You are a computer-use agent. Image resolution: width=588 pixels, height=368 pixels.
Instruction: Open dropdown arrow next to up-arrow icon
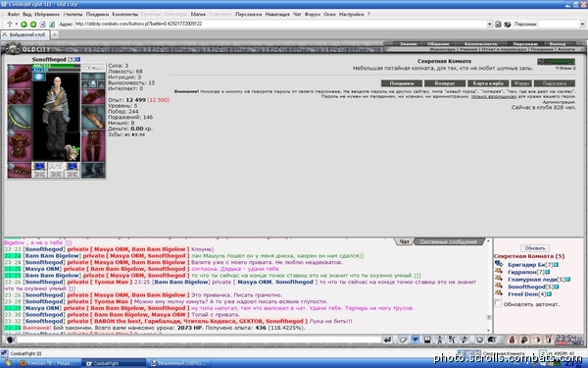coord(16,24)
